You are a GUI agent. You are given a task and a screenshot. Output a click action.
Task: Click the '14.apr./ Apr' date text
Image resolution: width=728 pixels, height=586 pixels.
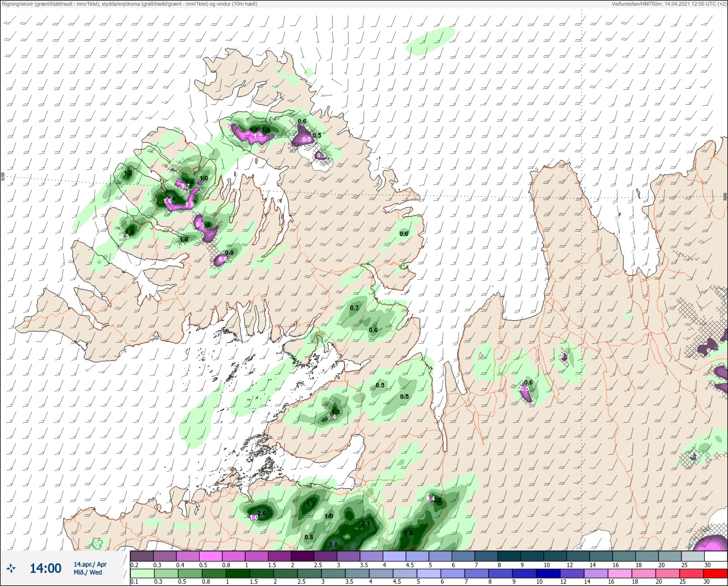pos(90,564)
